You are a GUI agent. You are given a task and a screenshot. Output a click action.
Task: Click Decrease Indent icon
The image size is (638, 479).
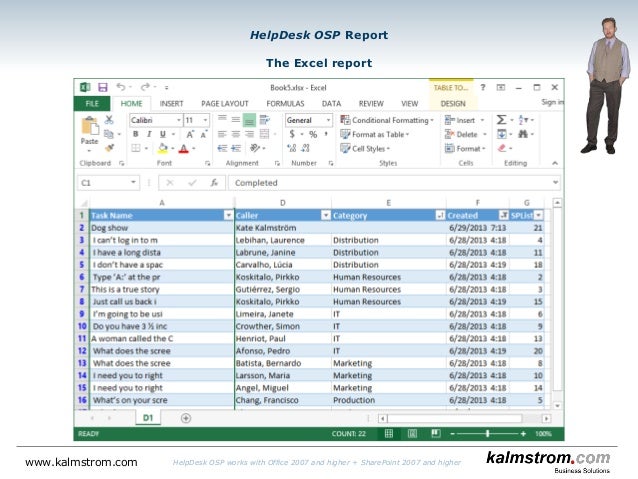coord(222,148)
